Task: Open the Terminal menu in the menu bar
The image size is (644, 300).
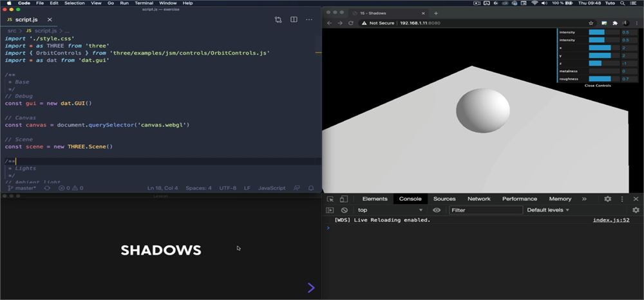Action: click(x=144, y=3)
